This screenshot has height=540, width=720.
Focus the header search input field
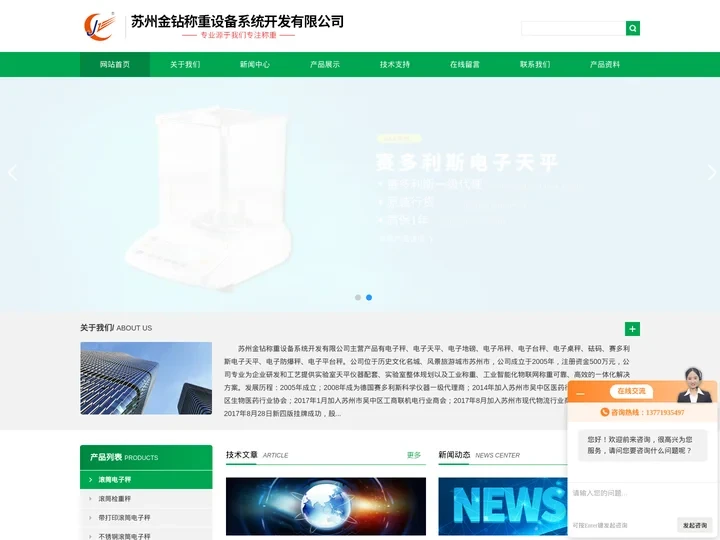click(574, 28)
